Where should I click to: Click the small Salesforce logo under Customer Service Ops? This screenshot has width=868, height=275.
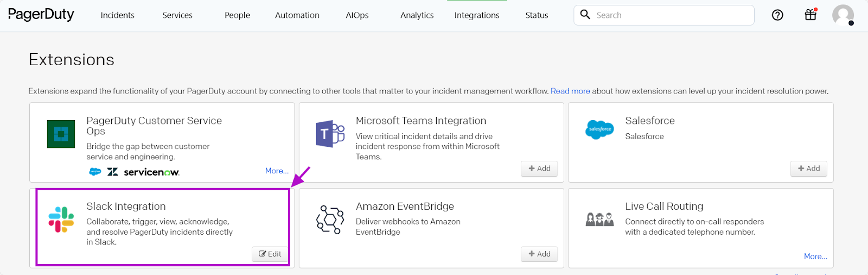pos(95,172)
